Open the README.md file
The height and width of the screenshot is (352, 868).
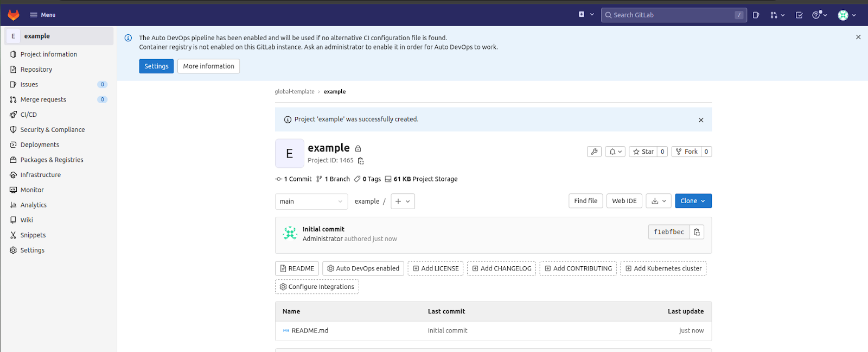tap(310, 331)
